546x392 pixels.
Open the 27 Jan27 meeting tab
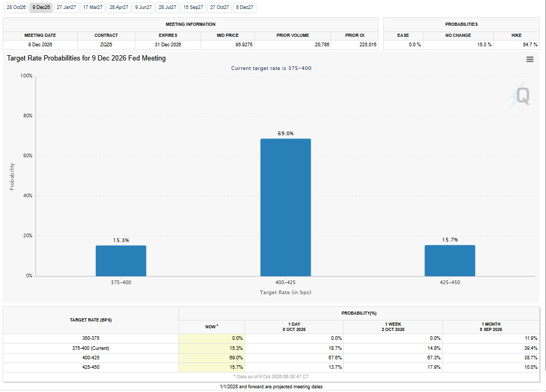pos(66,7)
